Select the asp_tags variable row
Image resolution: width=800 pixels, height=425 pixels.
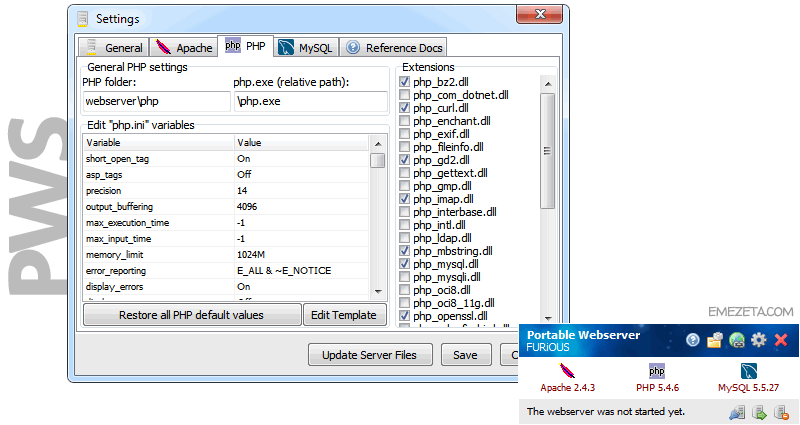pyautogui.click(x=226, y=174)
